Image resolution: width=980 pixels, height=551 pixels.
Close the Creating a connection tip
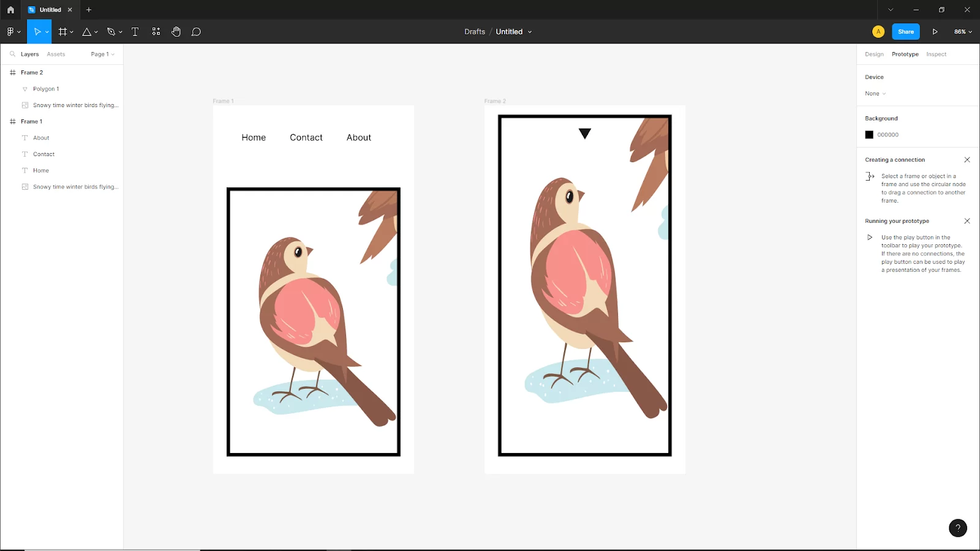click(x=967, y=160)
